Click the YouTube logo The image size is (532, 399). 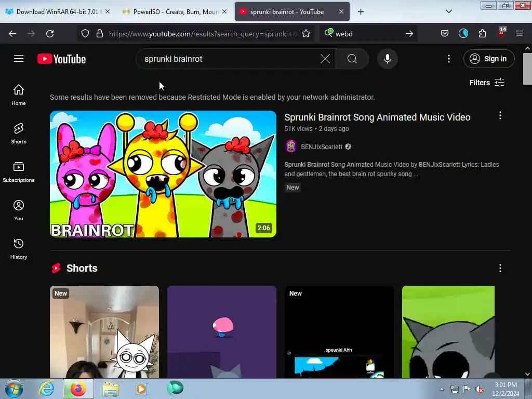[61, 59]
